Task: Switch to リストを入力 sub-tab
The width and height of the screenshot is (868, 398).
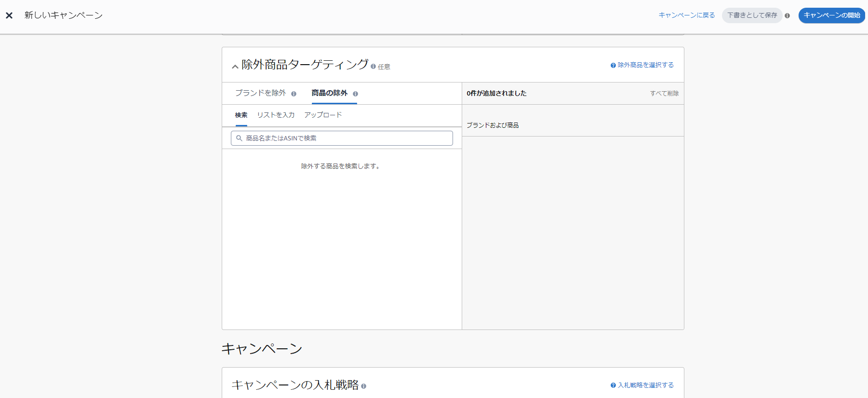Action: point(276,115)
